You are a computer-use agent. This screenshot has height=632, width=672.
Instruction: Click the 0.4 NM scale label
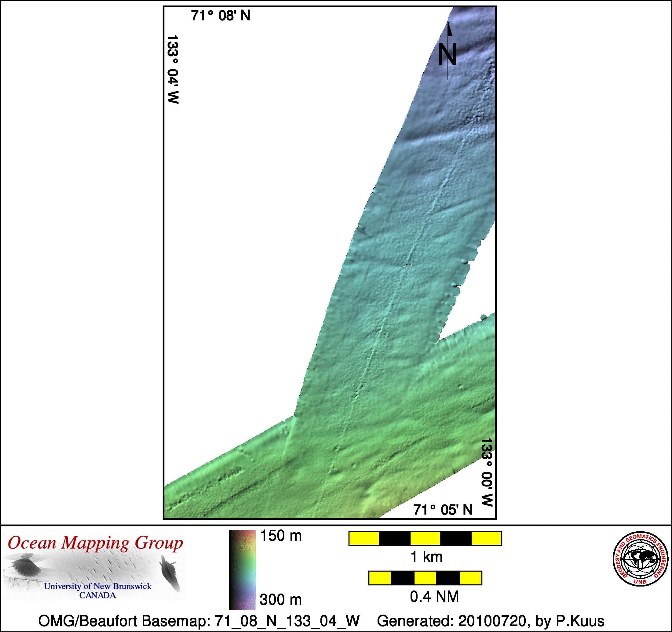[x=434, y=597]
